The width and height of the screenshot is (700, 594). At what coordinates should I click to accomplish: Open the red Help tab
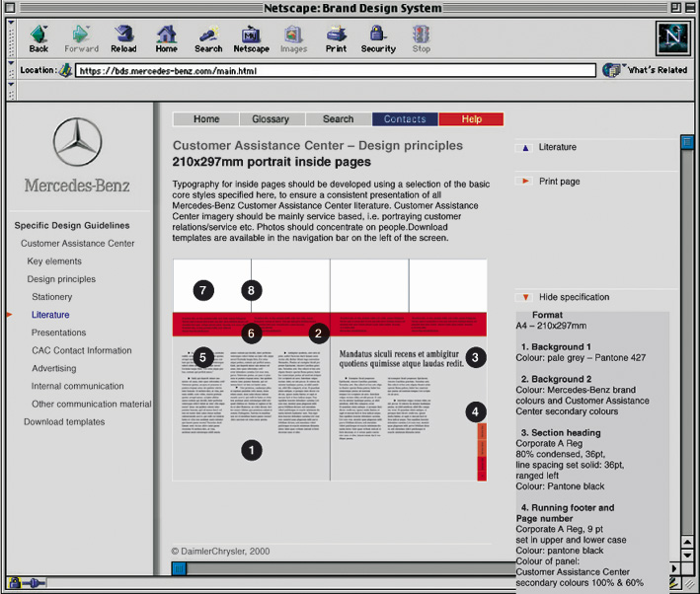click(471, 119)
